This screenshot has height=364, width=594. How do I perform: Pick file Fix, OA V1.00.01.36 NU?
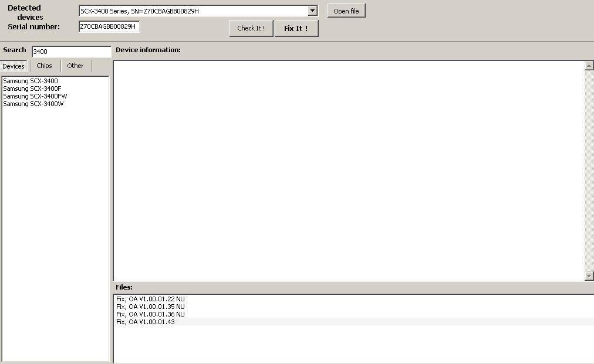(x=150, y=314)
